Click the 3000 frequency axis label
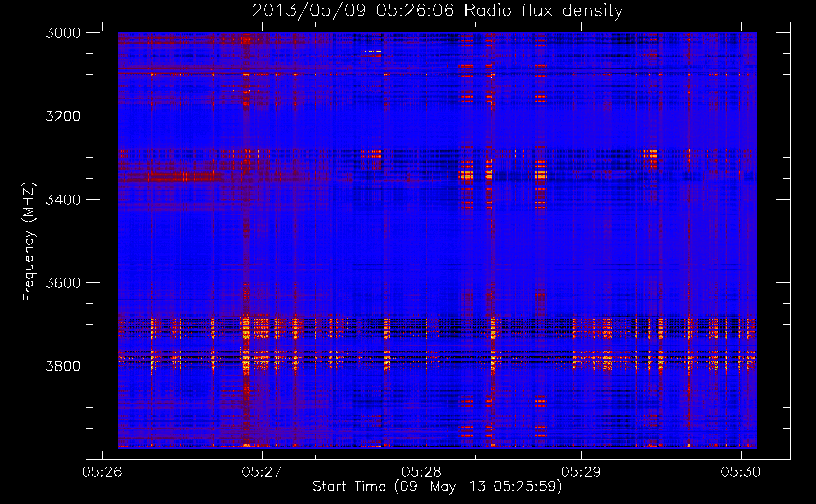Image resolution: width=816 pixels, height=504 pixels. click(x=63, y=33)
